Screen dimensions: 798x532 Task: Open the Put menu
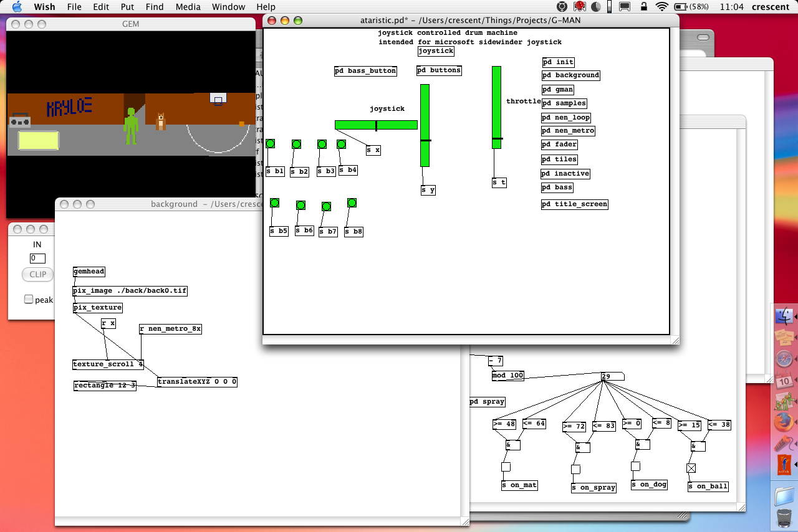127,7
